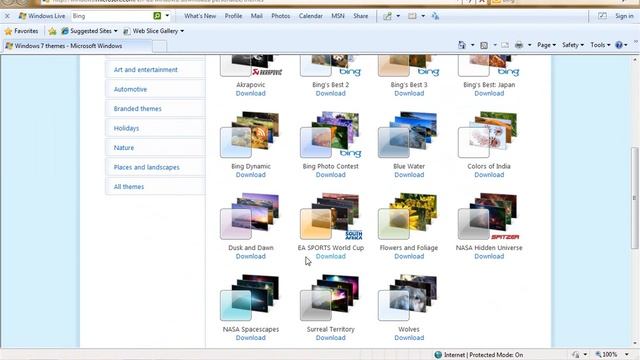
Task: Click Sign in on Windows Live toolbar
Action: 624,16
